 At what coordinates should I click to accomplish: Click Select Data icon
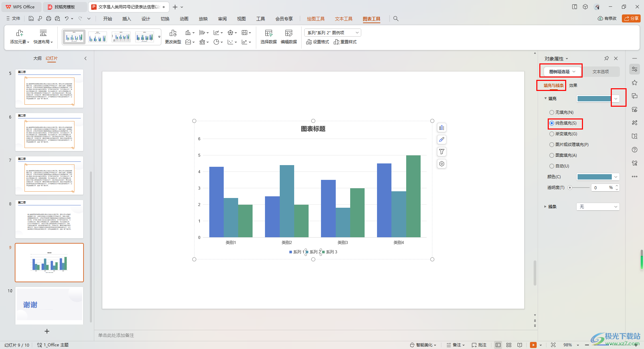[x=268, y=37]
